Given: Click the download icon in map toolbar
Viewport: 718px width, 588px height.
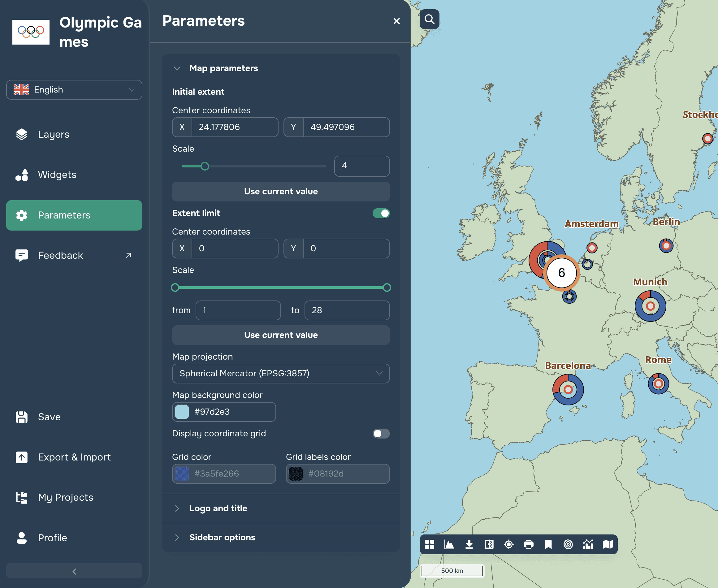Looking at the screenshot, I should pos(469,544).
